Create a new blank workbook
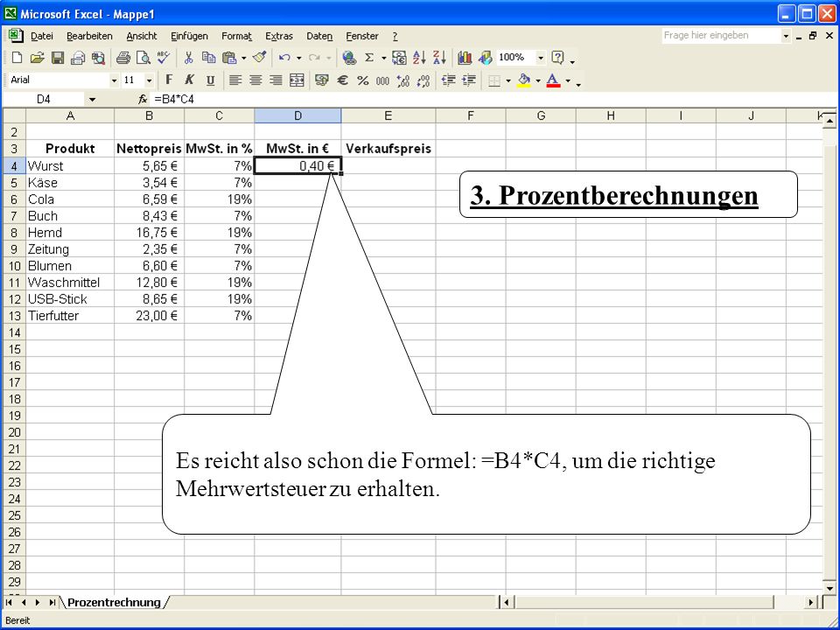The height and width of the screenshot is (630, 840). [x=17, y=58]
